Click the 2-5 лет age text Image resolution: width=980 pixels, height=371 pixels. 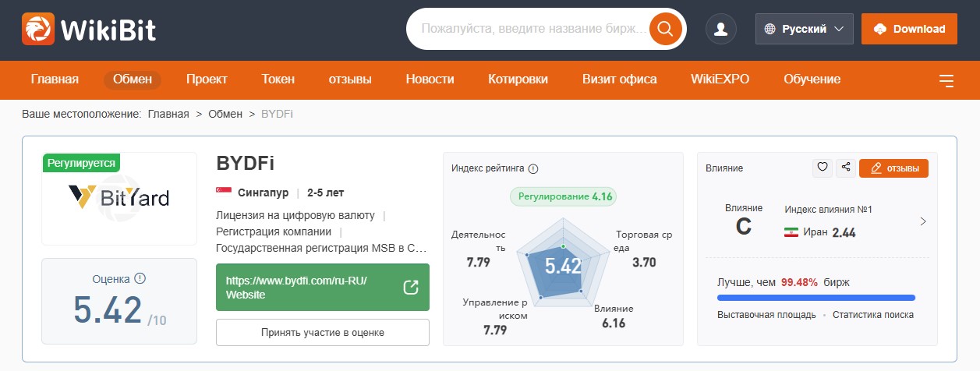click(x=326, y=193)
